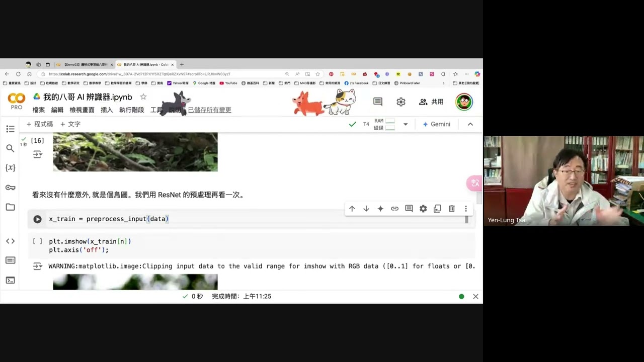644x362 pixels.
Task: Open the variables {x} panel
Action: tap(10, 167)
